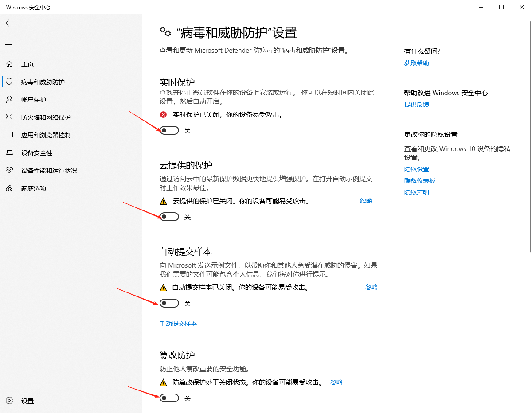The width and height of the screenshot is (532, 413).
Task: Click the window icon for 应用和浏览器控制
Action: click(x=9, y=135)
